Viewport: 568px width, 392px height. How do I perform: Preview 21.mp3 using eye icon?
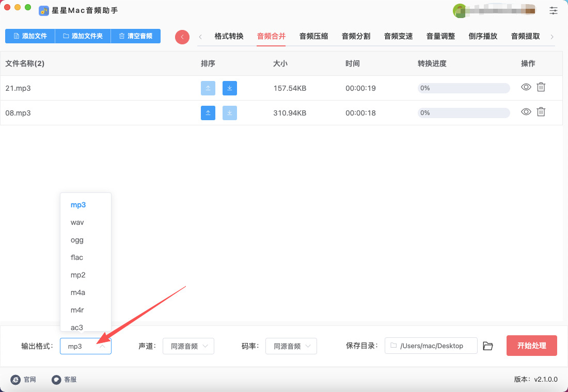click(526, 87)
